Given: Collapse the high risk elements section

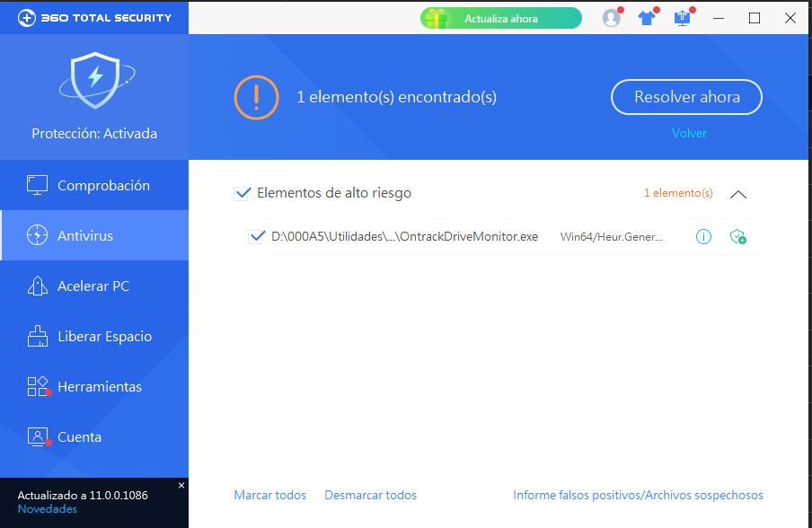Looking at the screenshot, I should click(738, 195).
